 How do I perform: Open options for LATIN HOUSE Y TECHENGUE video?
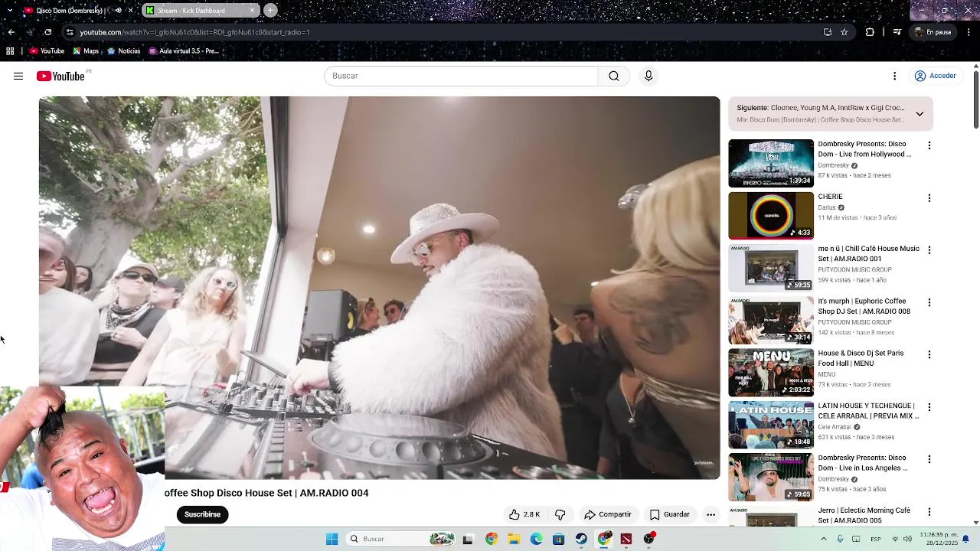click(x=929, y=407)
